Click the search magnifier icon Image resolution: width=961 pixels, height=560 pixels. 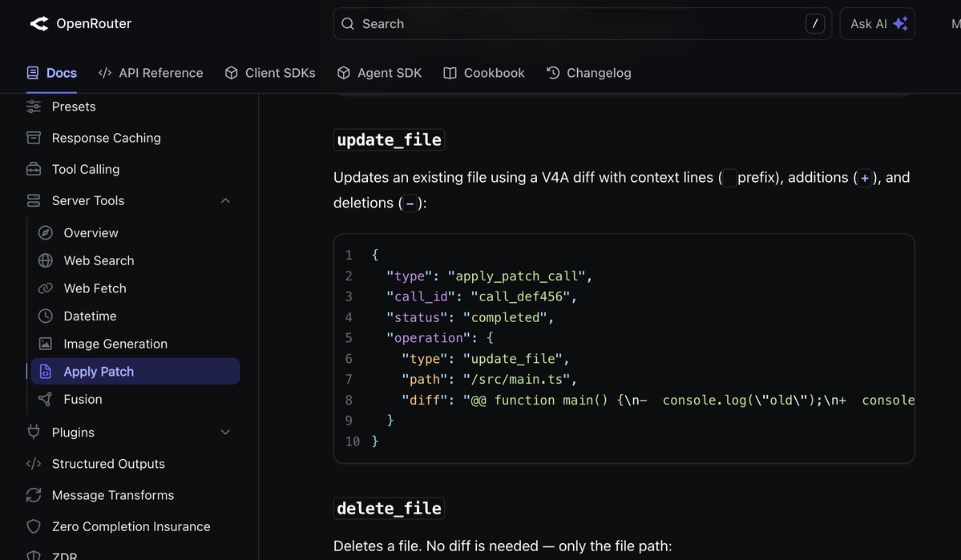348,24
